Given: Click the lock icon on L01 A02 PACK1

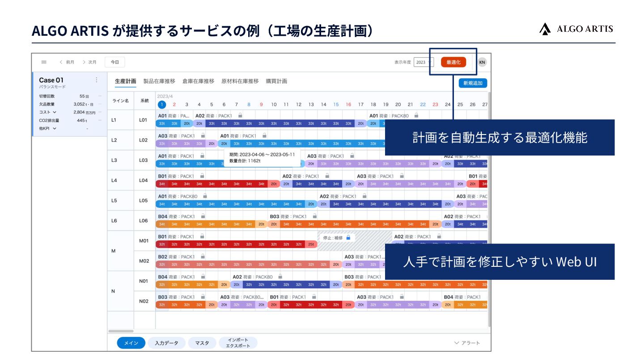Looking at the screenshot, I should pos(240,115).
